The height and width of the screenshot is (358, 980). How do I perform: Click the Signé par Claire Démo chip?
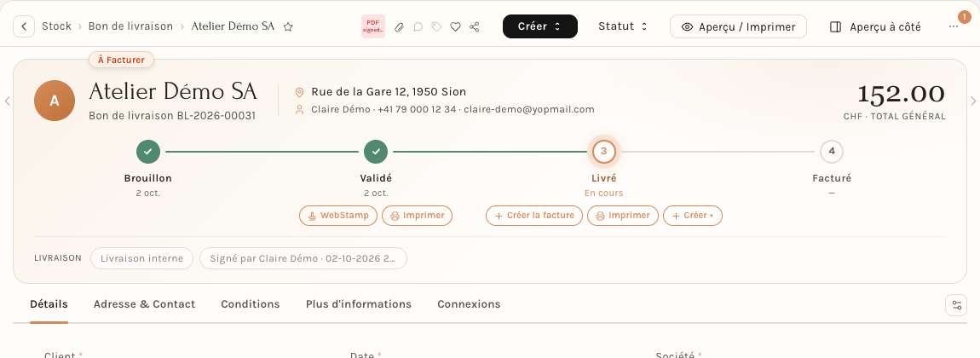click(303, 258)
